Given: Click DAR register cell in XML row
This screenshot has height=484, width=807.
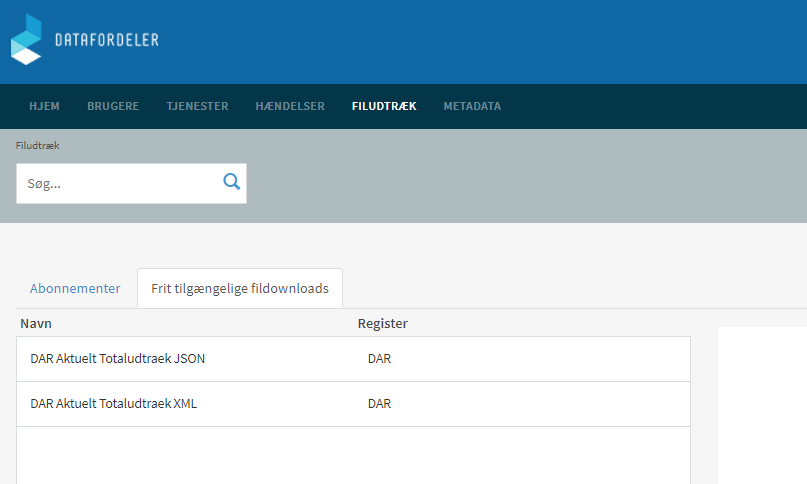Looking at the screenshot, I should coord(379,405).
